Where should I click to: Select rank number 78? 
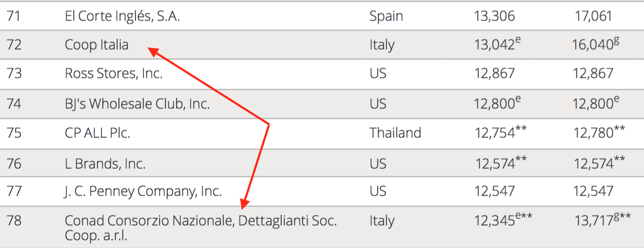(x=14, y=221)
